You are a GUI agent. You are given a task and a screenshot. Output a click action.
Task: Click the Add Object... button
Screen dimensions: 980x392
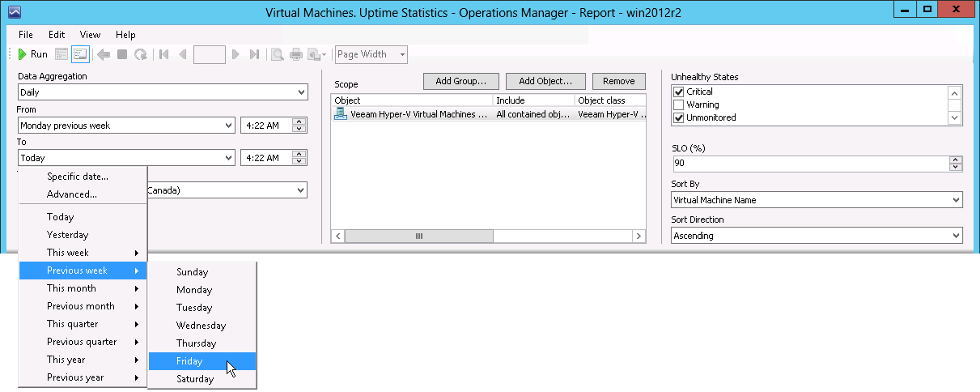[545, 81]
